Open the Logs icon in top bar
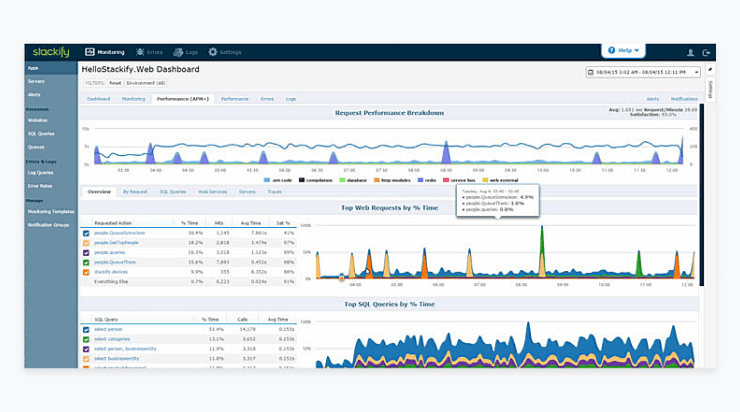 pyautogui.click(x=178, y=52)
